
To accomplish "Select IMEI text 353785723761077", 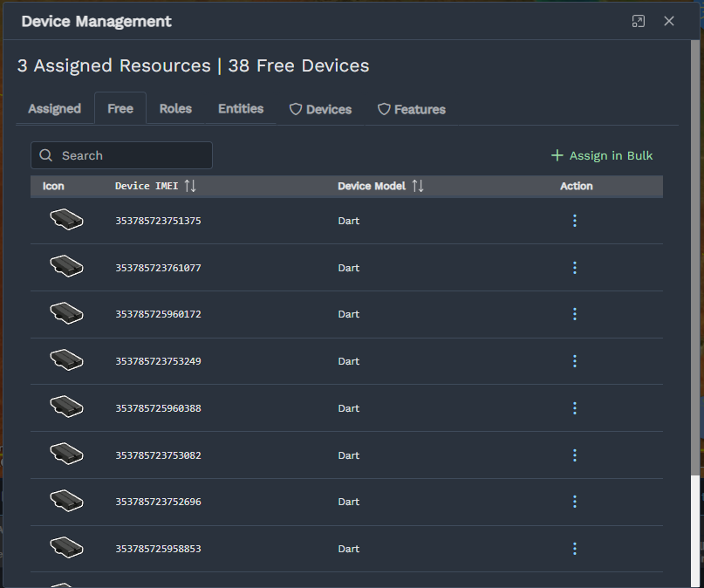I will pos(159,268).
